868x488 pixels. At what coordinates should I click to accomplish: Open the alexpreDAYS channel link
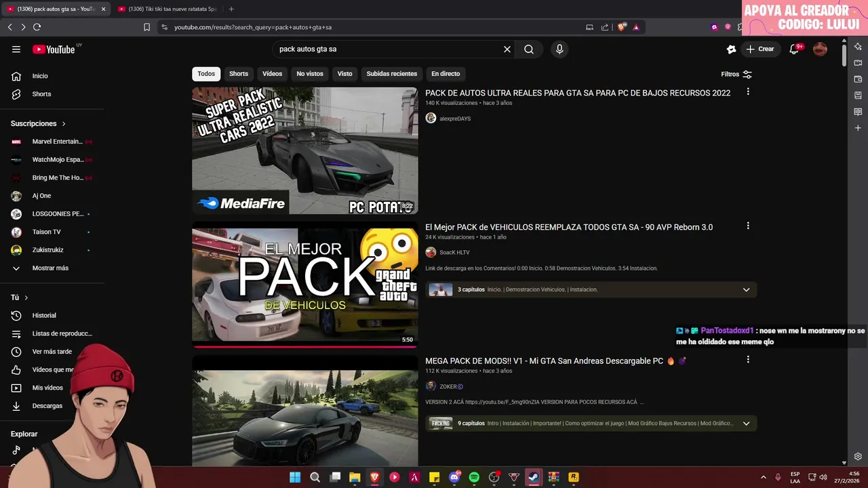[455, 119]
